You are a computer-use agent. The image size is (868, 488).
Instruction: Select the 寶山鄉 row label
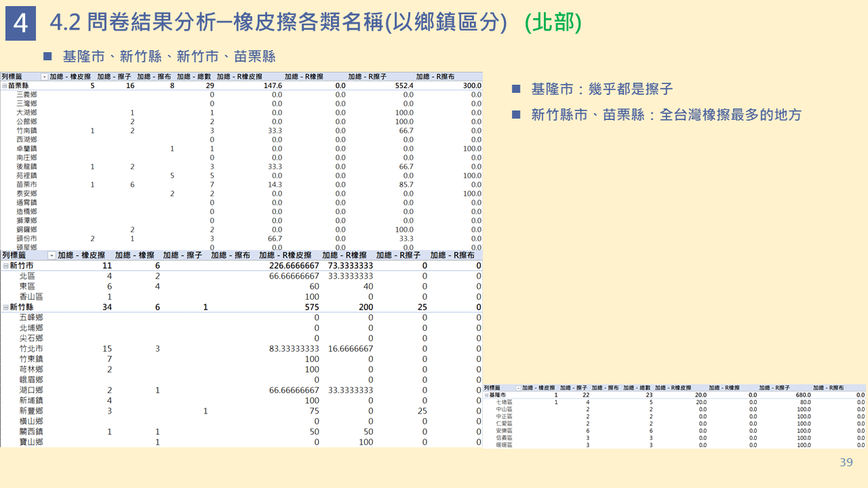31,442
